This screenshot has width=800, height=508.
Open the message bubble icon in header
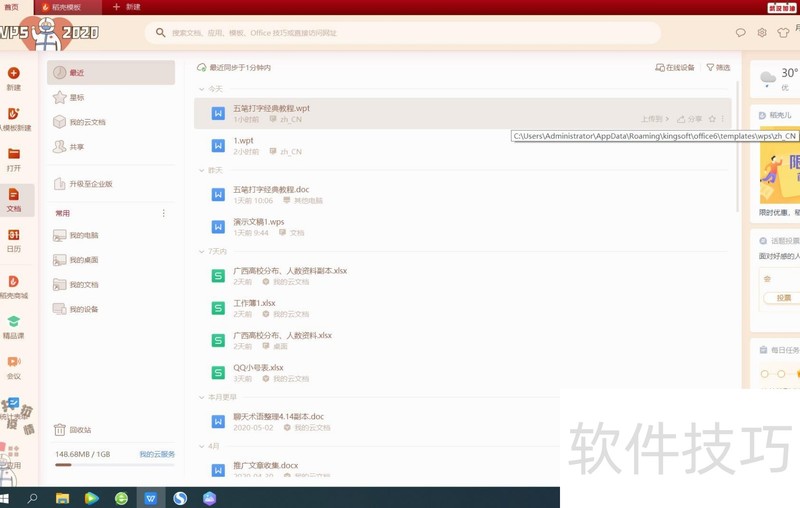(x=740, y=33)
